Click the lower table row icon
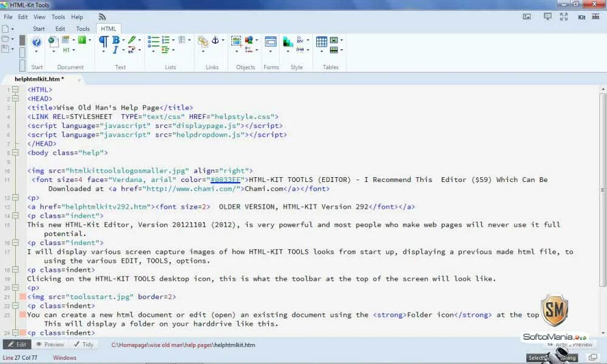Screen dimensions: 607x364 [x=334, y=50]
